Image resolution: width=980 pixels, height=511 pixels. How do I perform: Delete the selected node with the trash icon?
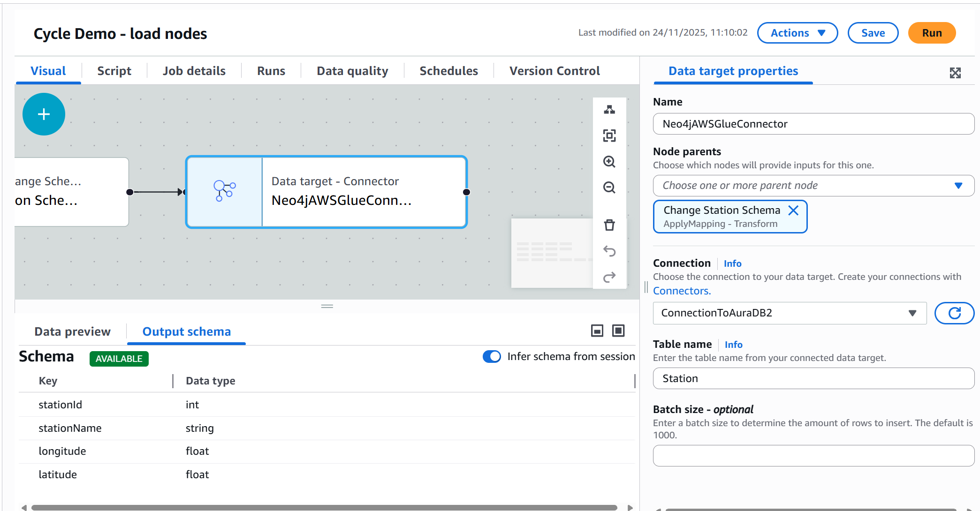click(x=609, y=225)
